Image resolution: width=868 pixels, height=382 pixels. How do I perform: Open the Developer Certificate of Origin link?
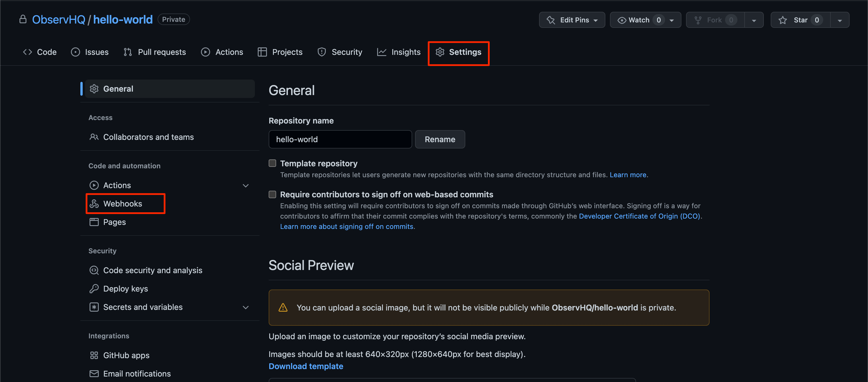click(x=639, y=216)
